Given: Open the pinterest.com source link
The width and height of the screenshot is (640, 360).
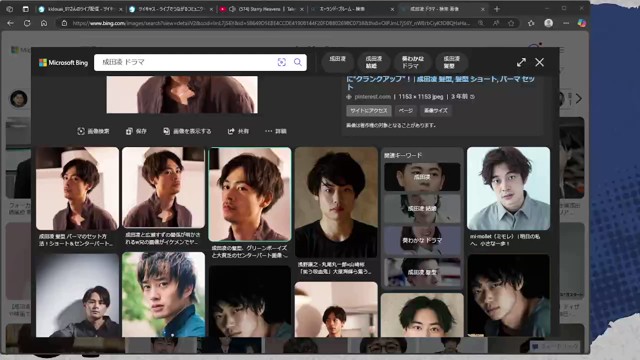Looking at the screenshot, I should [372, 97].
